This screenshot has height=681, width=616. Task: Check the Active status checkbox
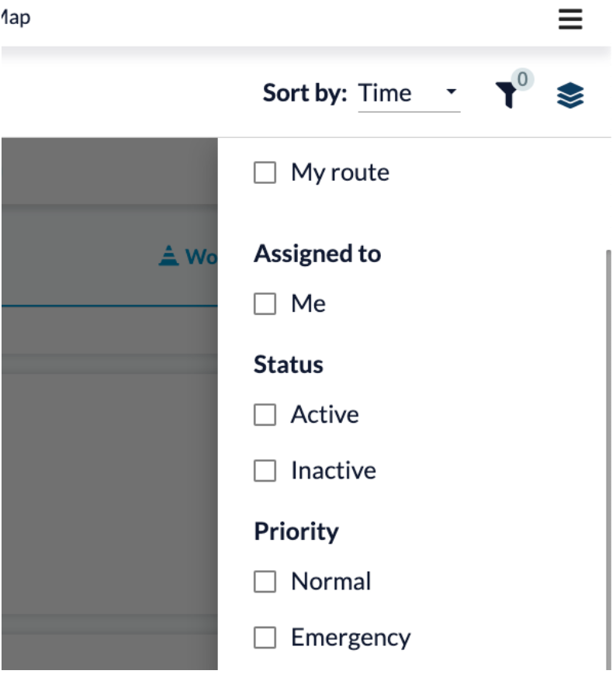click(x=265, y=415)
